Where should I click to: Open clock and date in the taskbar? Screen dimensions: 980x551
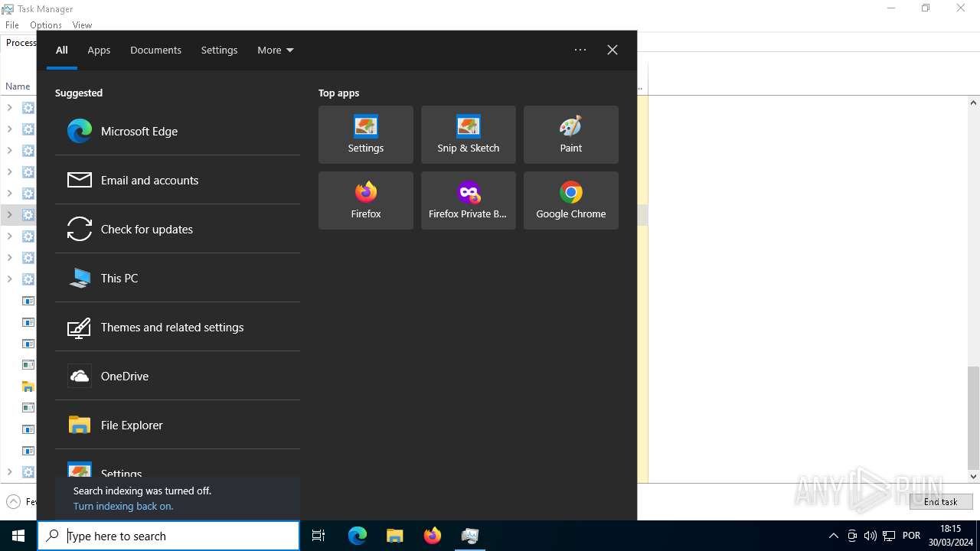pos(949,536)
